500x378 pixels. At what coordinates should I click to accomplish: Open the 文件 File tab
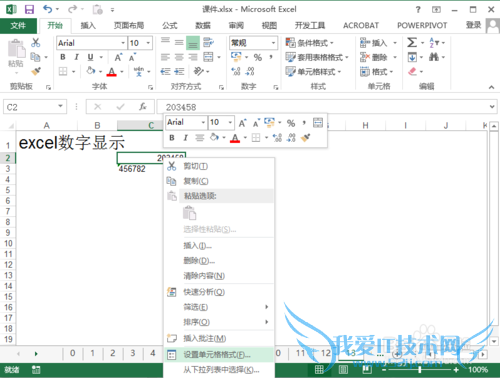point(18,25)
